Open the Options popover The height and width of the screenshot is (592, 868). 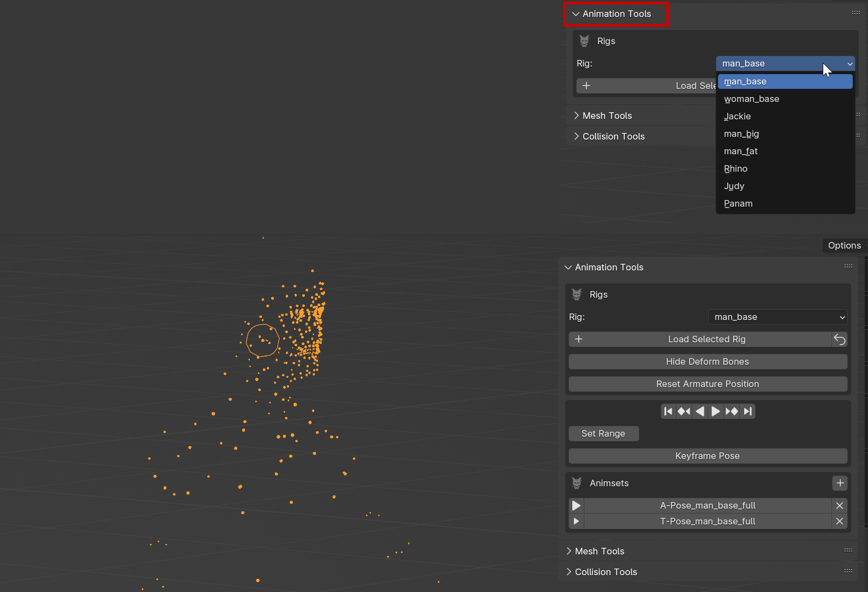pyautogui.click(x=844, y=246)
